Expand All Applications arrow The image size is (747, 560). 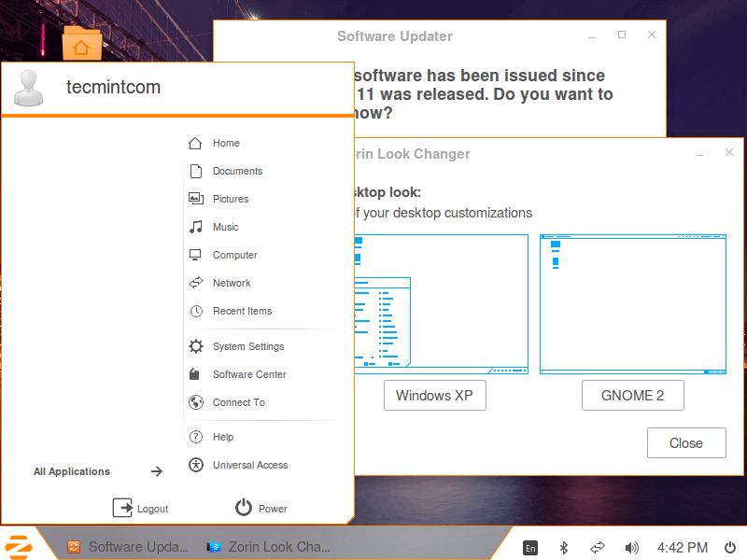click(x=157, y=471)
